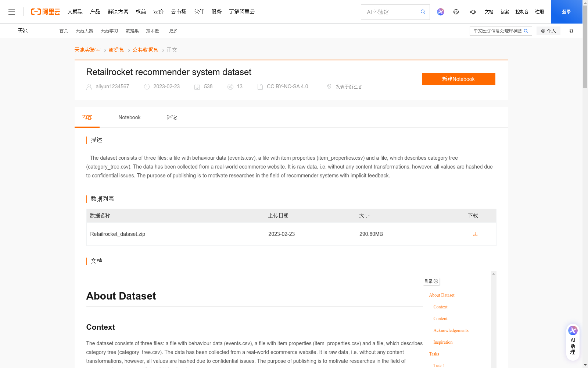588x368 pixels.
Task: Expand the 产品 menu in top navigation
Action: [x=95, y=12]
